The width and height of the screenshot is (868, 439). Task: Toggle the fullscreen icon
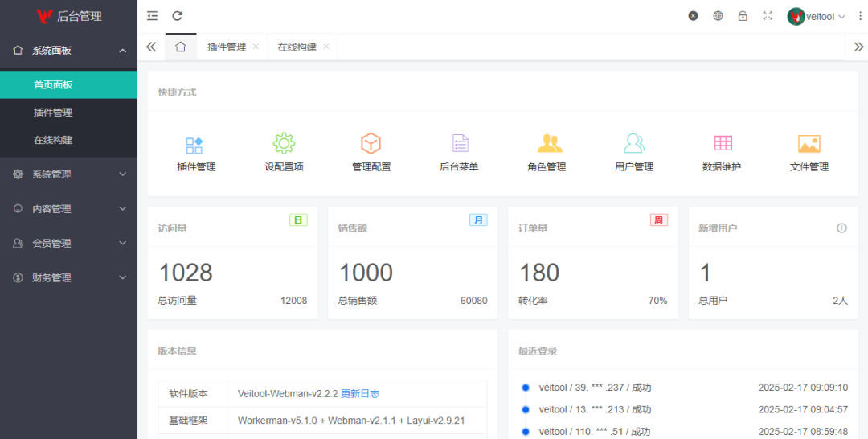click(768, 16)
